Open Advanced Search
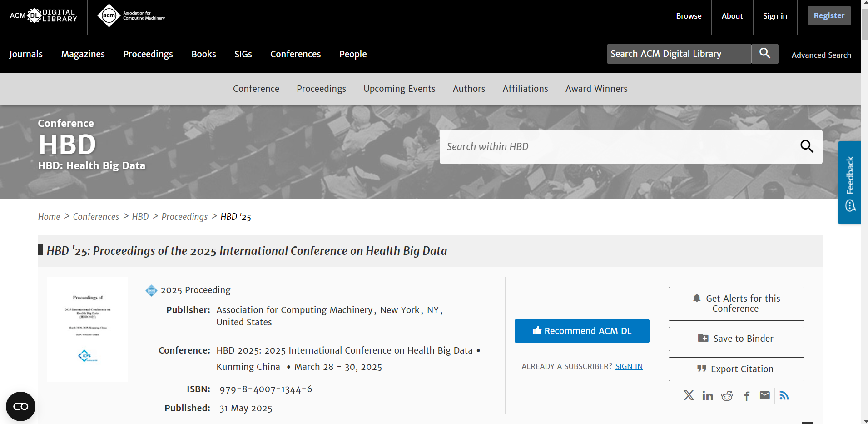The image size is (868, 424). pos(821,55)
